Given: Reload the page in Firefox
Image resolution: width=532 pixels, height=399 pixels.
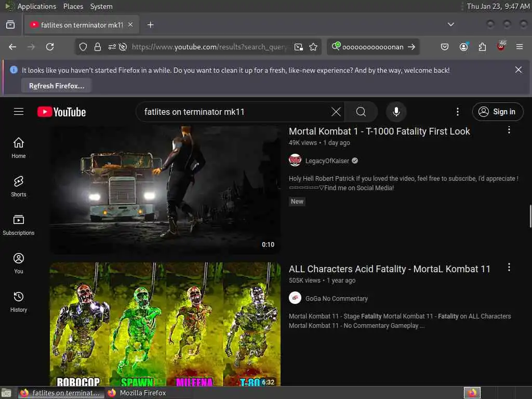Looking at the screenshot, I should 50,47.
